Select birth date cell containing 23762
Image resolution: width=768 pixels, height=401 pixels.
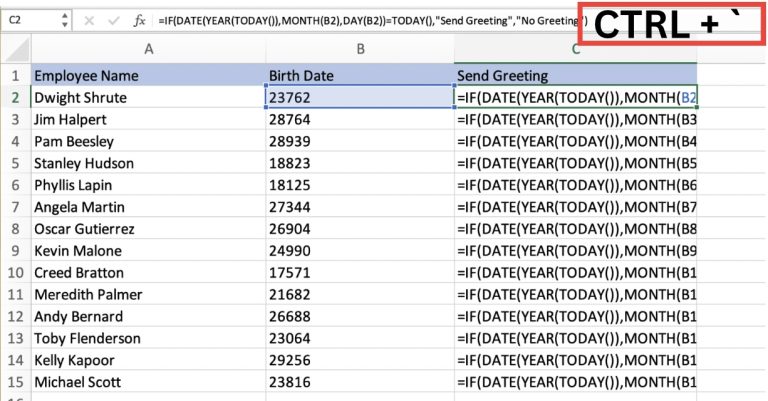[359, 98]
